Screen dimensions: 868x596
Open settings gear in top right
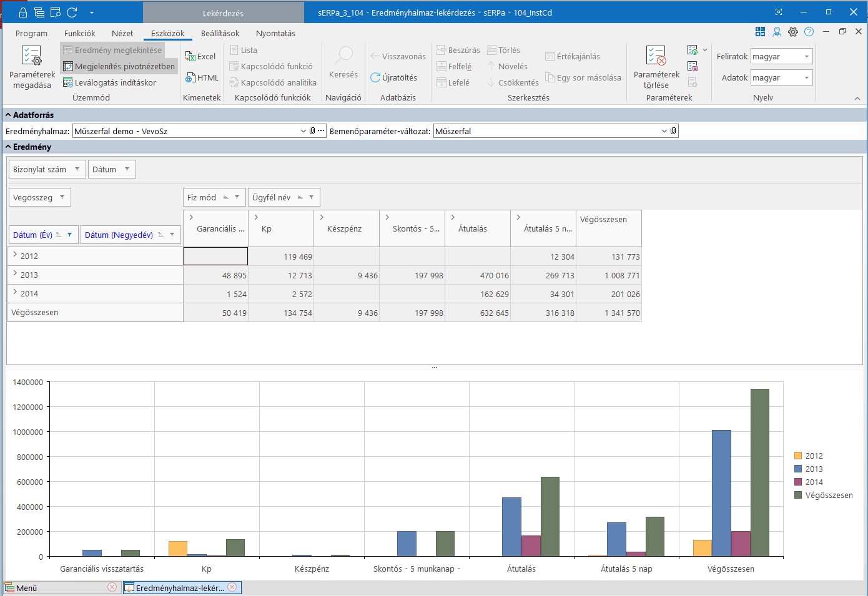tap(793, 32)
